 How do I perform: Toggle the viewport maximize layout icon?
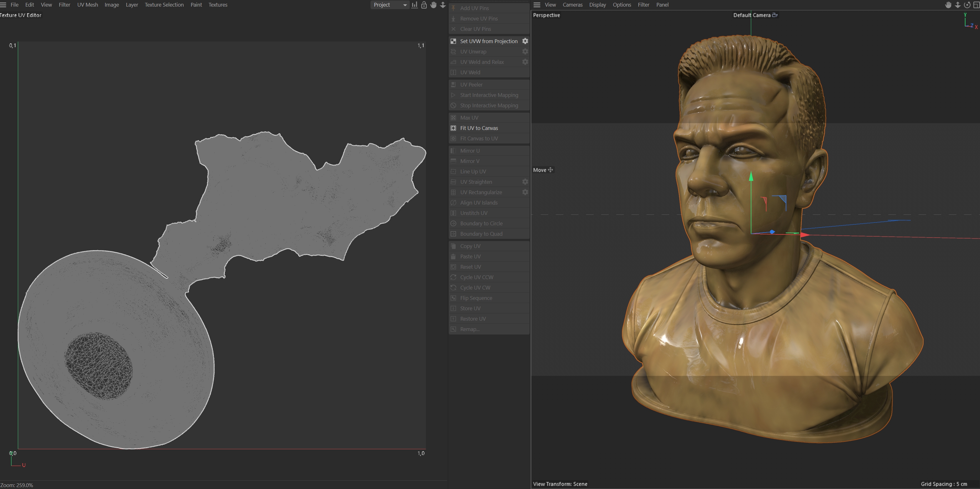[976, 5]
